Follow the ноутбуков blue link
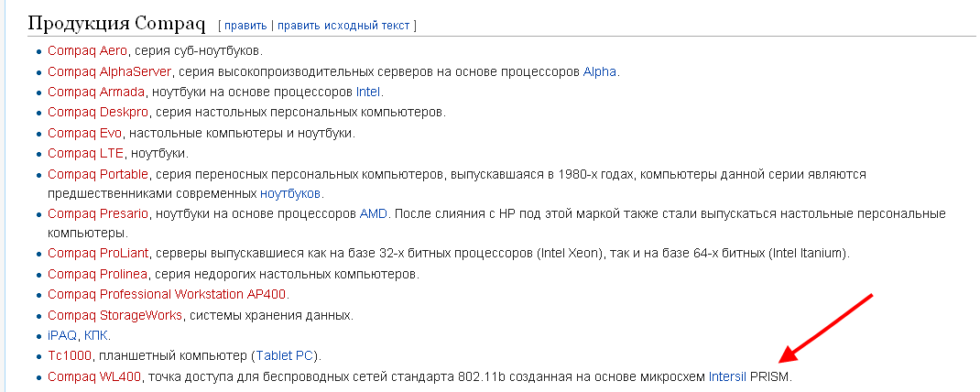980x392 pixels. (290, 192)
